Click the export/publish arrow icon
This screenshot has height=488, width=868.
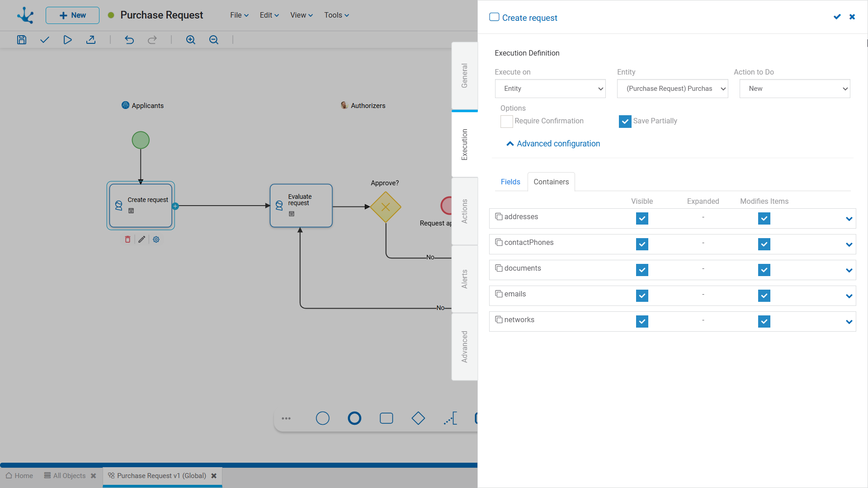pos(91,40)
